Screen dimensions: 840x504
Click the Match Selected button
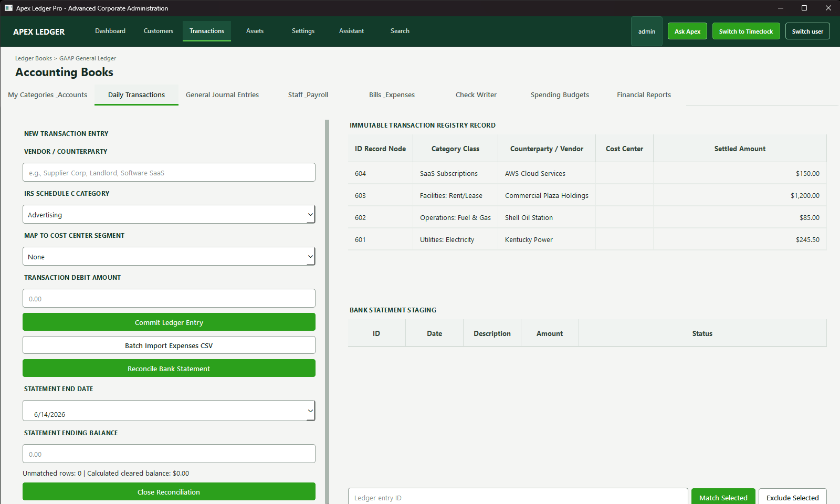point(723,497)
